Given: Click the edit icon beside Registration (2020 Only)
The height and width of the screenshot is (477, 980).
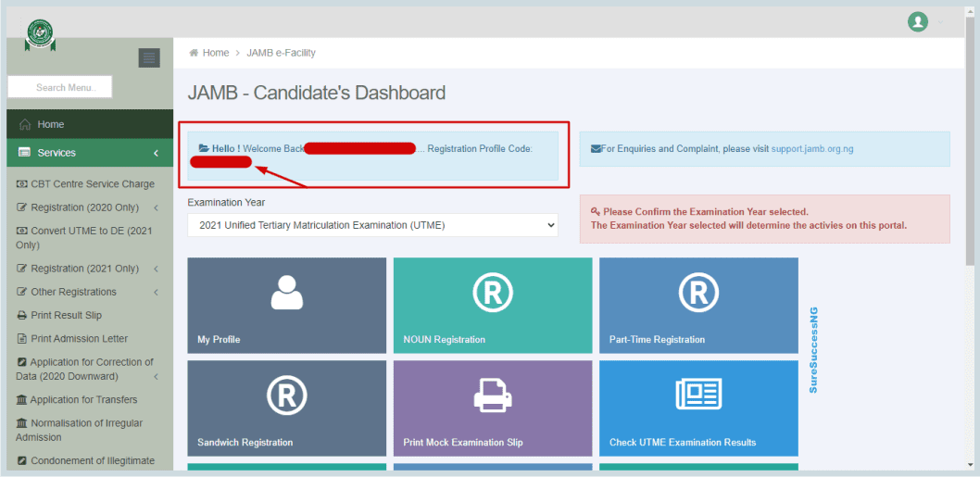Looking at the screenshot, I should 22,207.
